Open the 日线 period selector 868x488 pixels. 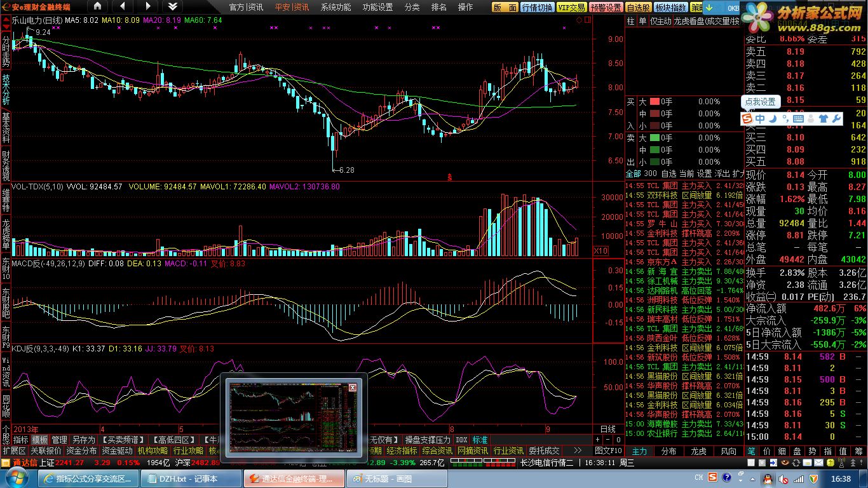[x=608, y=430]
